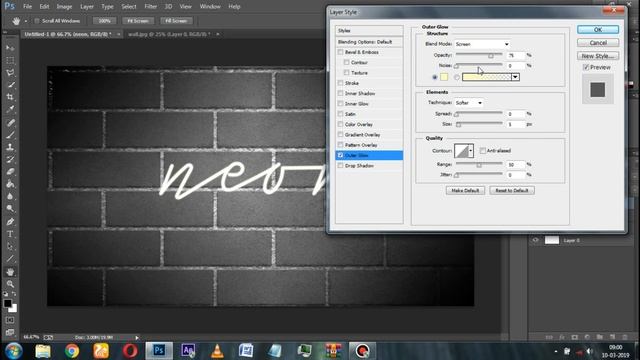Select the History Brush tool

point(10,159)
